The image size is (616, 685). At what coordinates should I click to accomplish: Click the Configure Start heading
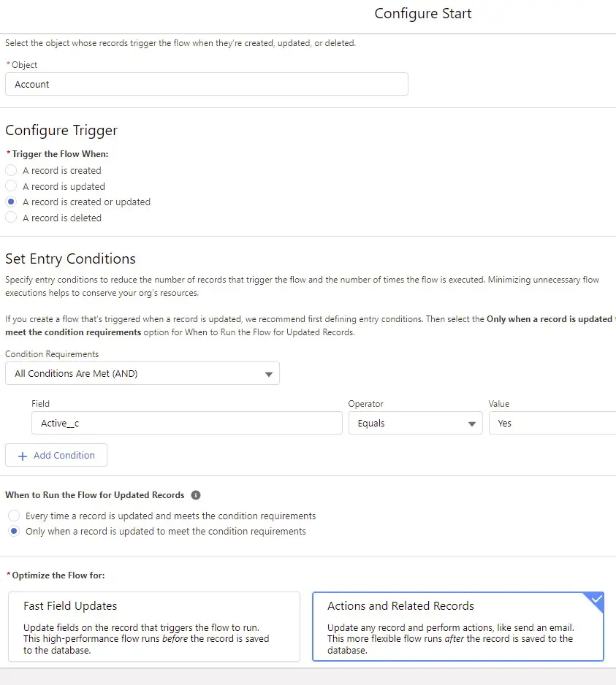(x=423, y=14)
